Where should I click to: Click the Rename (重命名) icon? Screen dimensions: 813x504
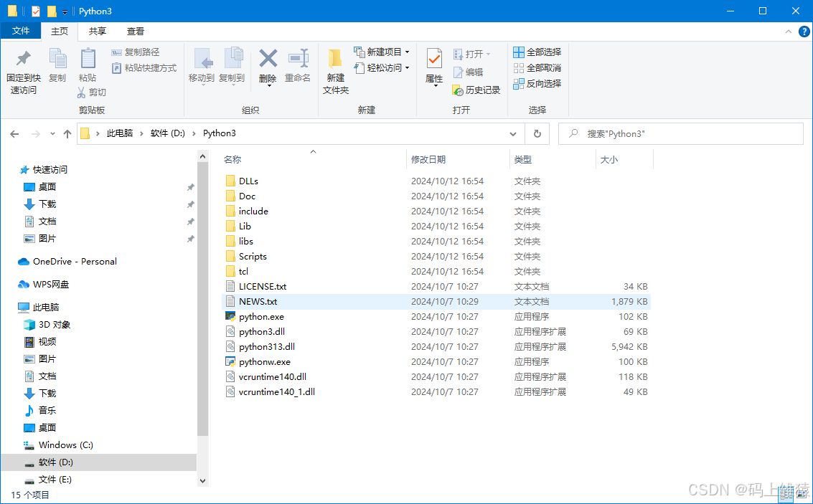click(298, 58)
